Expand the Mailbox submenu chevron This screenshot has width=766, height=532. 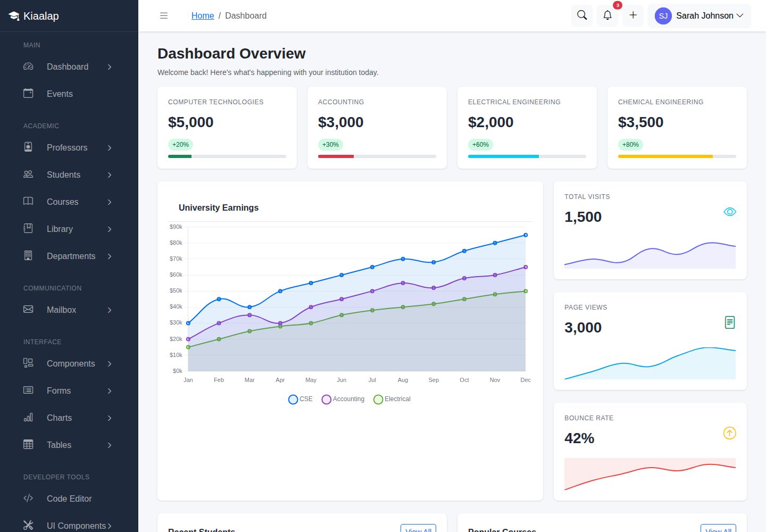click(110, 310)
